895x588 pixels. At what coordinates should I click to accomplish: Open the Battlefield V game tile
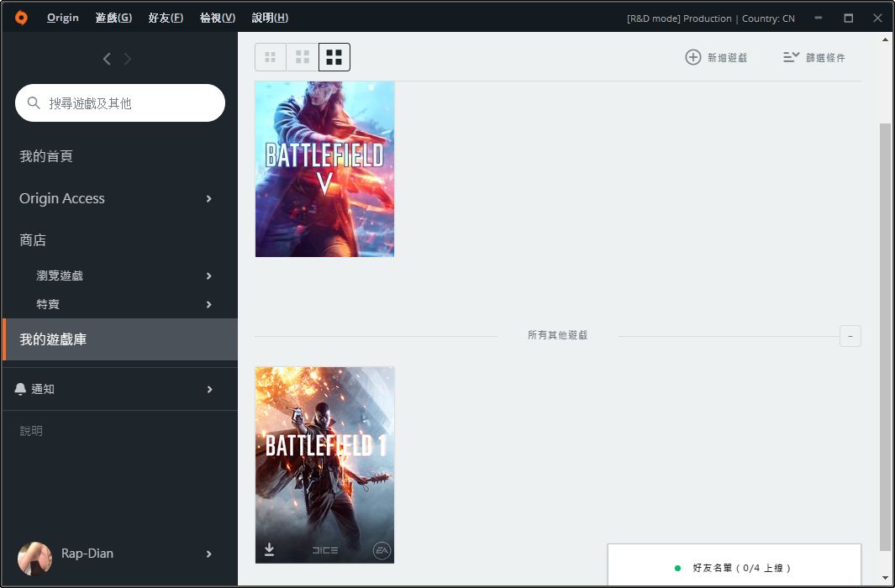click(x=324, y=169)
